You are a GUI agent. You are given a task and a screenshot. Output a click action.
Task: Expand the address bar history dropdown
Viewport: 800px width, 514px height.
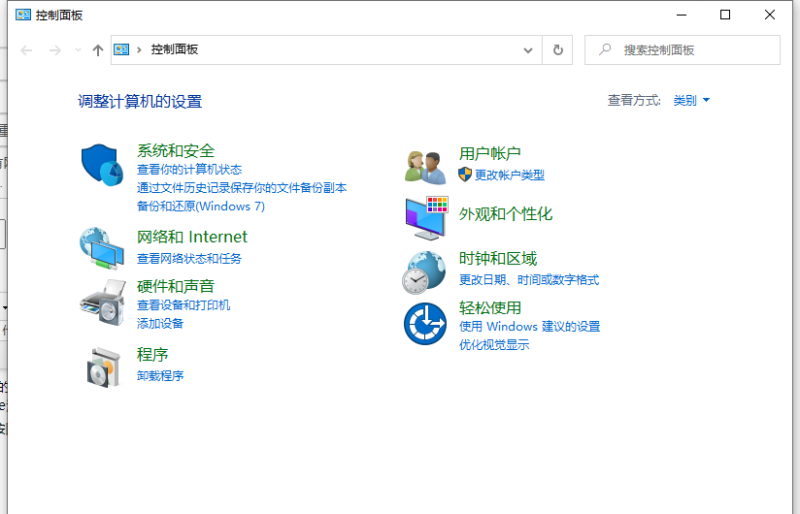(528, 50)
